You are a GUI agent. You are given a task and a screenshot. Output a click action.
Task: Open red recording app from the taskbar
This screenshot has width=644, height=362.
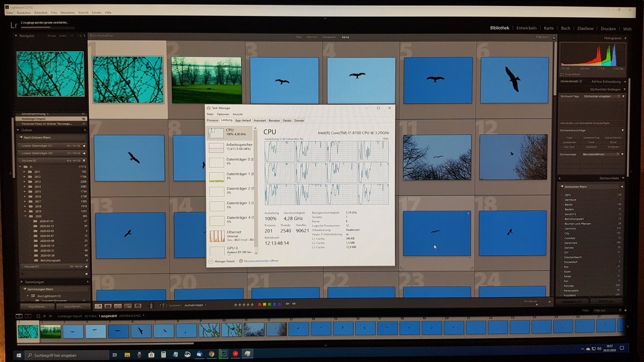pyautogui.click(x=235, y=354)
